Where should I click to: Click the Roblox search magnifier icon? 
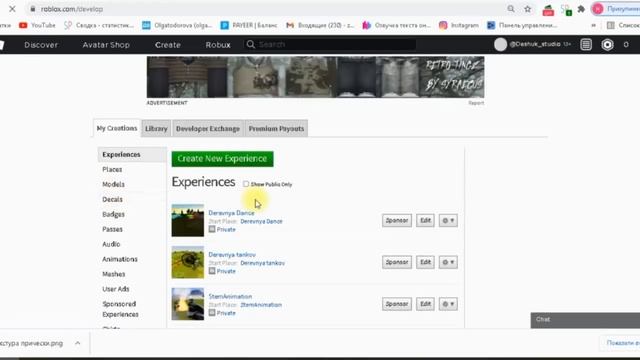251,44
